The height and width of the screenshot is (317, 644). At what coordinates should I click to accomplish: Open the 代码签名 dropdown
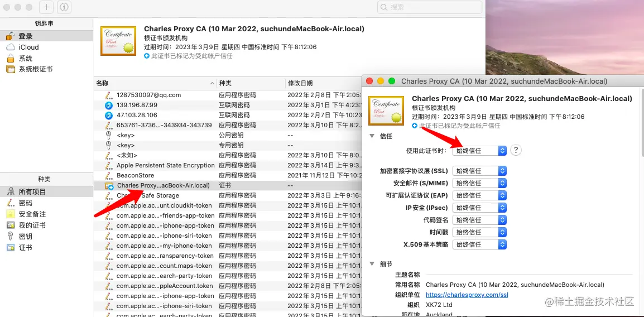click(x=479, y=220)
